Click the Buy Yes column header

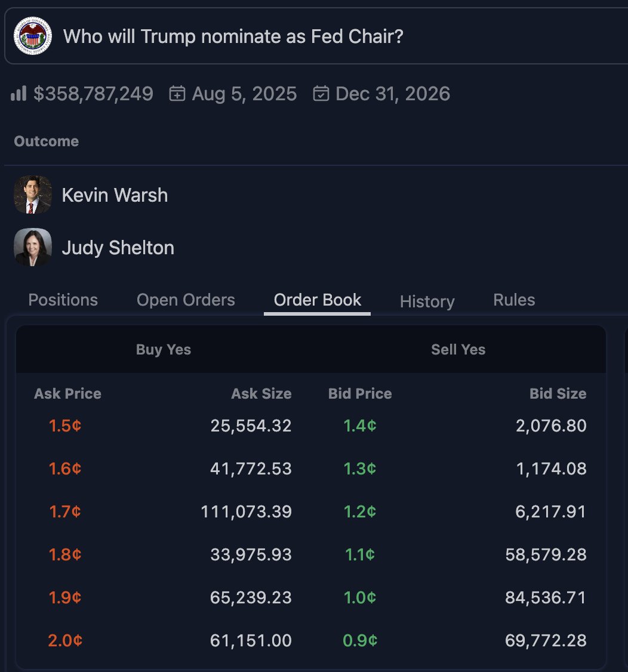tap(164, 350)
